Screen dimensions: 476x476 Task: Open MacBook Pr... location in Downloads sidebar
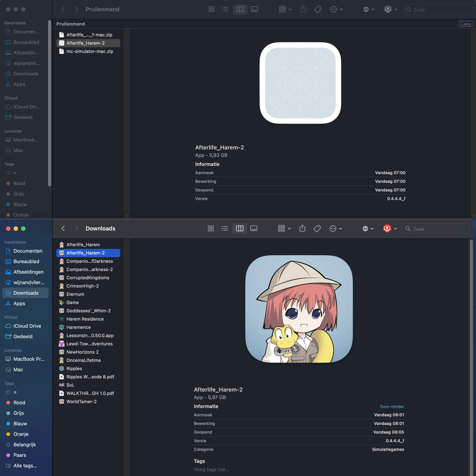[x=25, y=359]
